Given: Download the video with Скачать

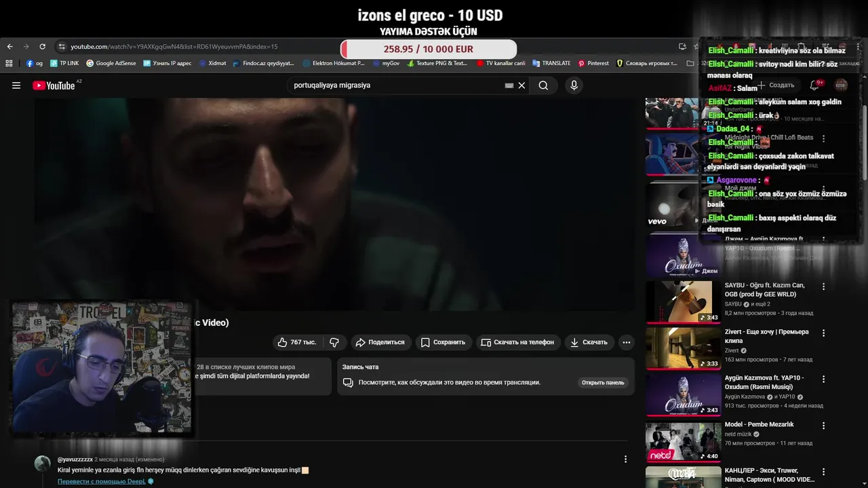Looking at the screenshot, I should click(x=589, y=342).
